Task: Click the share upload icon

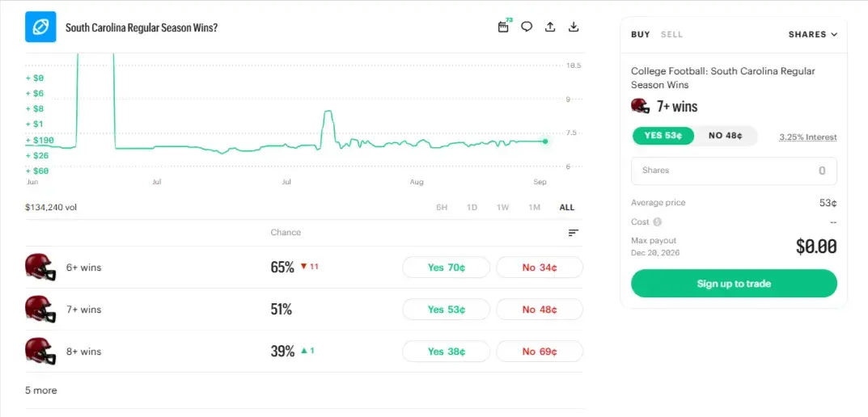Action: [550, 27]
